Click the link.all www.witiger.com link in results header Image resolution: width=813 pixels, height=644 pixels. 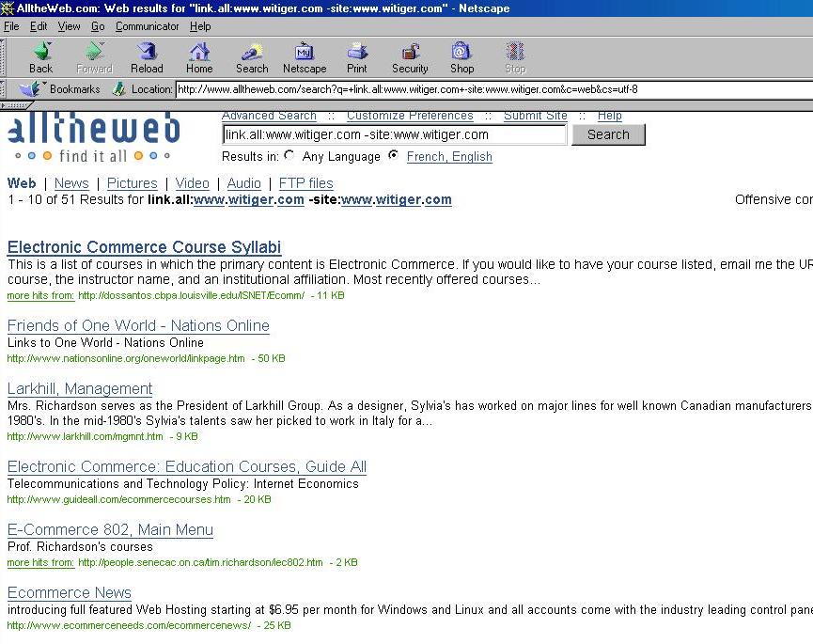point(248,199)
